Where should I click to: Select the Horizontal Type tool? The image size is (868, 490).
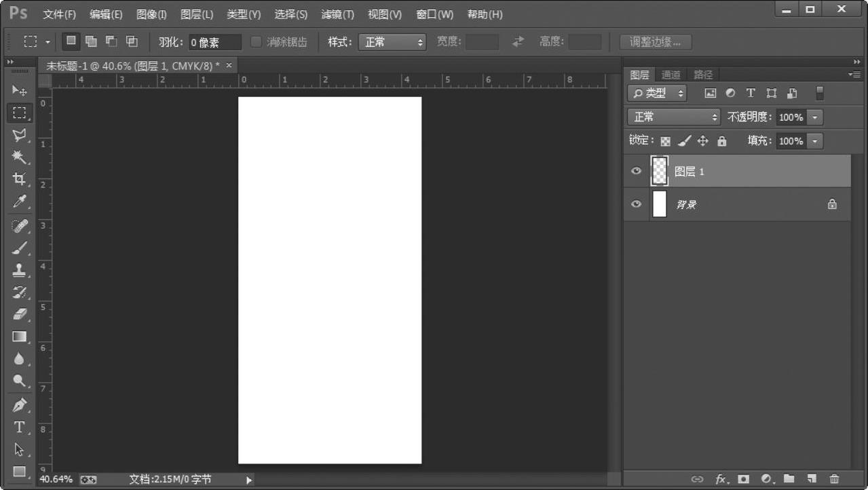pos(20,428)
